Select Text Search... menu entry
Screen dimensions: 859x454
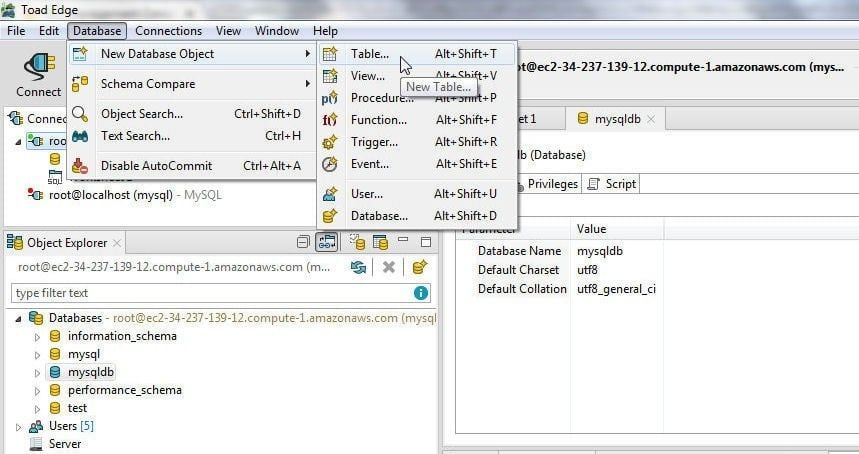coord(192,136)
